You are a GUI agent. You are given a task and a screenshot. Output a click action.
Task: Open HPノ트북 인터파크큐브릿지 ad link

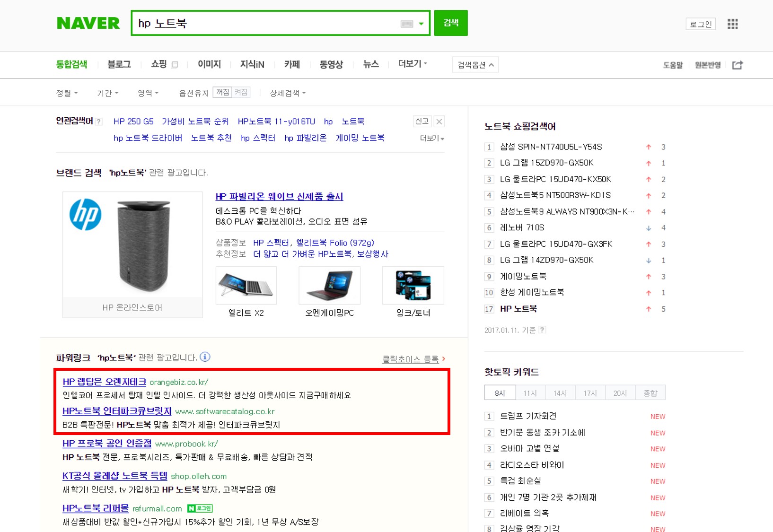pos(117,411)
